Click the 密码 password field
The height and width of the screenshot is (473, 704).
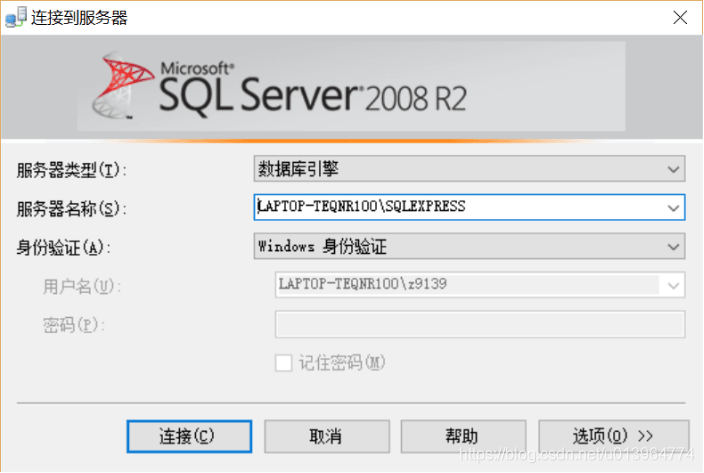[480, 324]
